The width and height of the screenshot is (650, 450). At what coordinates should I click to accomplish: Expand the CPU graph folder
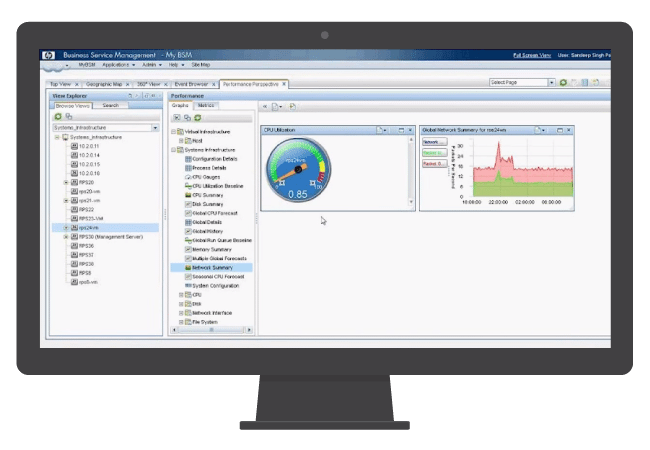(x=181, y=295)
